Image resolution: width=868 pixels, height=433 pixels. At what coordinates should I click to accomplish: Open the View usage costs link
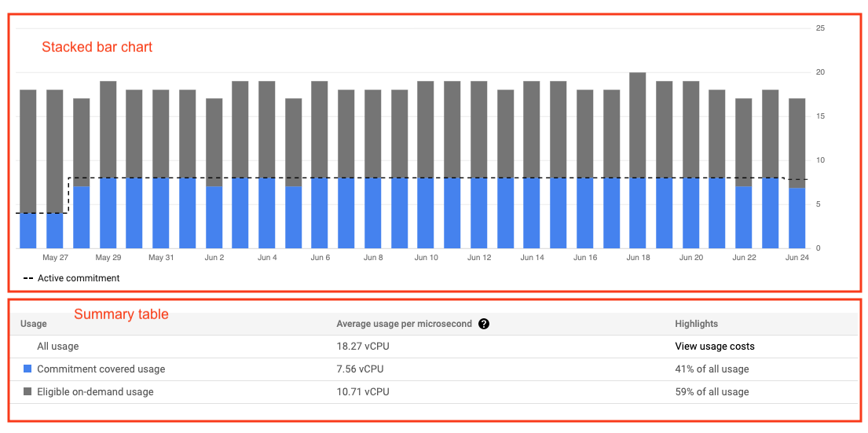coord(714,346)
